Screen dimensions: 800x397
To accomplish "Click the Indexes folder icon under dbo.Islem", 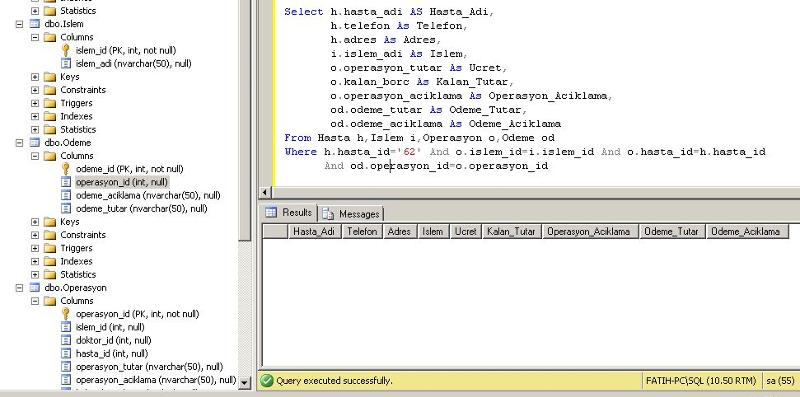I will pyautogui.click(x=49, y=116).
